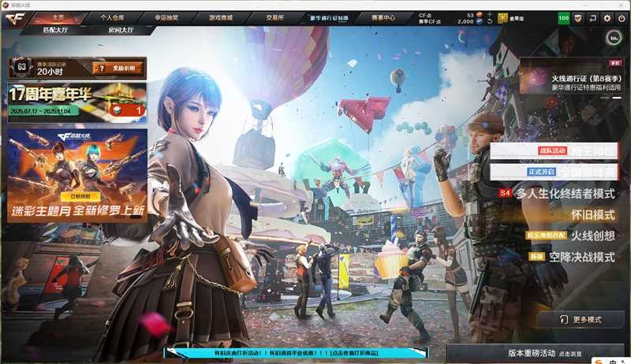Image resolution: width=631 pixels, height=364 pixels.
Task: Open the 17周年嘉年华 anniversary event banner
Action: pos(77,103)
